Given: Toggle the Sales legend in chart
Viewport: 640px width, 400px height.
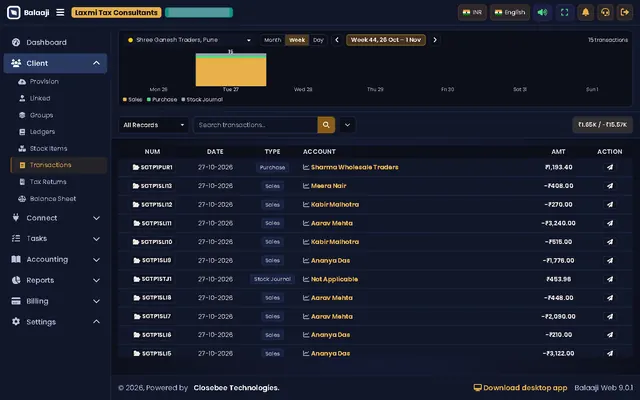Looking at the screenshot, I should pyautogui.click(x=133, y=100).
